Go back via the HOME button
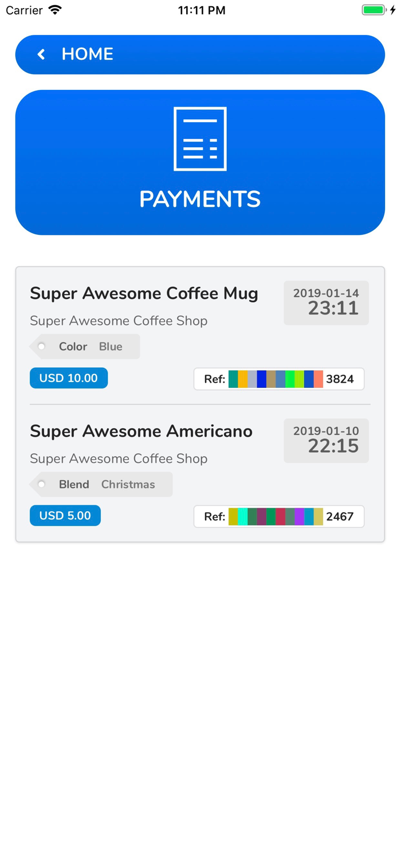 click(x=200, y=54)
